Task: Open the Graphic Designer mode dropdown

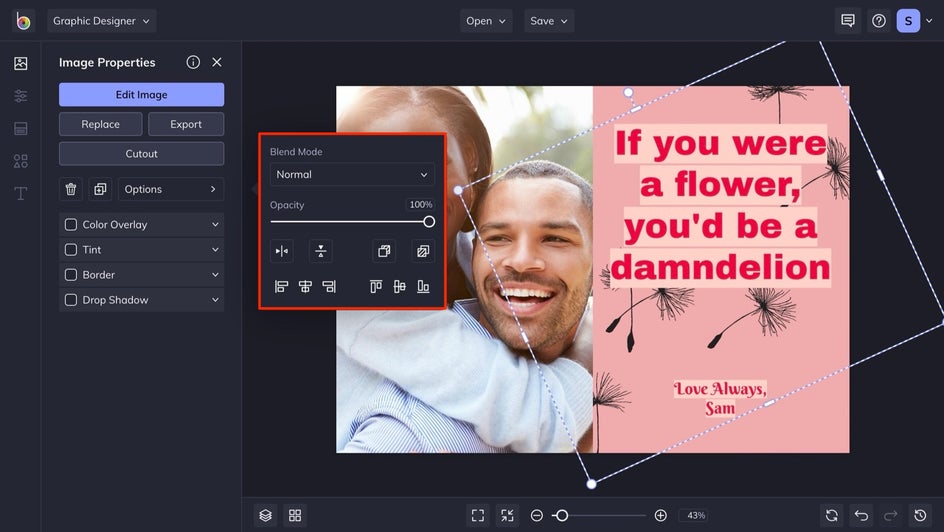Action: [102, 21]
